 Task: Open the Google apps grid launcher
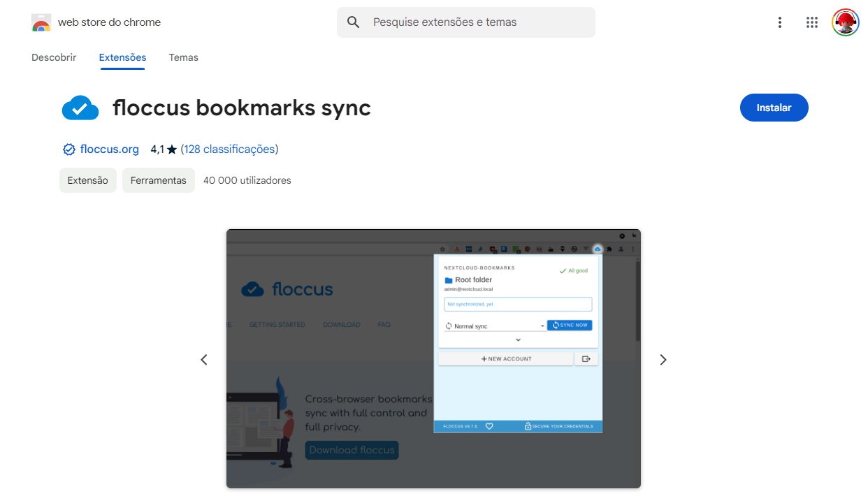tap(812, 22)
